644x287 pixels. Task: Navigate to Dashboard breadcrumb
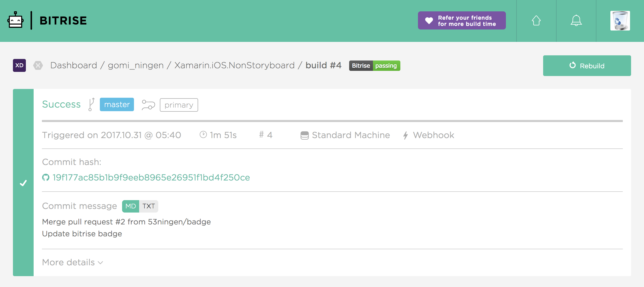74,65
